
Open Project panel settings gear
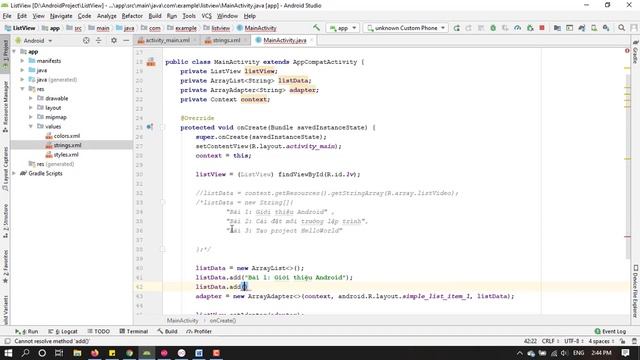coord(114,40)
